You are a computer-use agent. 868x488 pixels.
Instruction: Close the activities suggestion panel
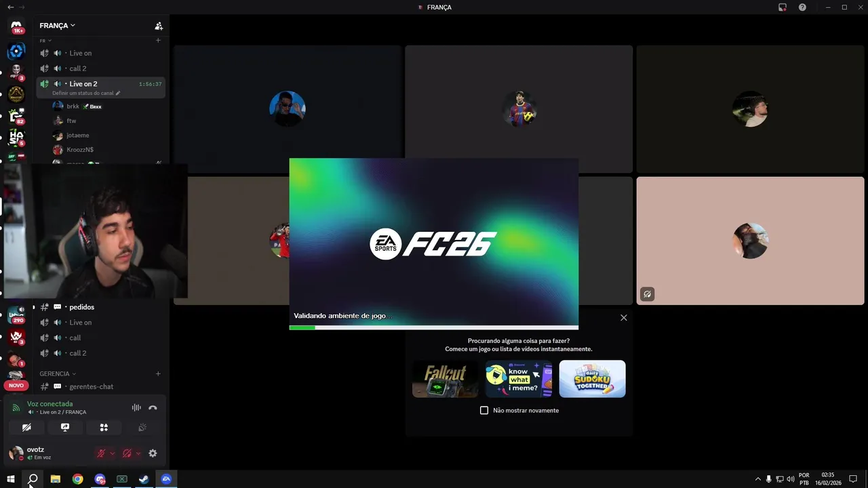pyautogui.click(x=624, y=317)
